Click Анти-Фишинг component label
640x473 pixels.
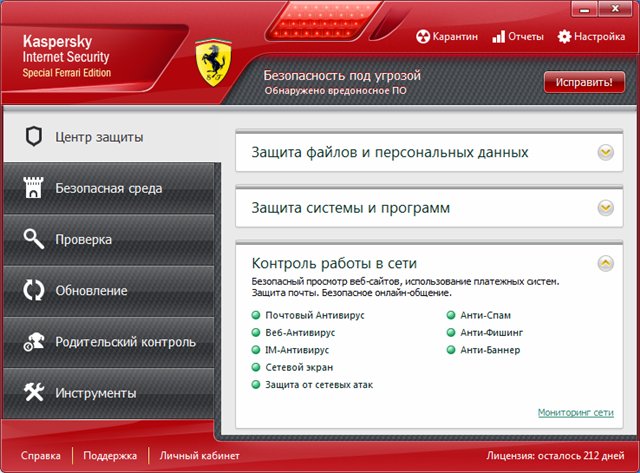pos(491,333)
